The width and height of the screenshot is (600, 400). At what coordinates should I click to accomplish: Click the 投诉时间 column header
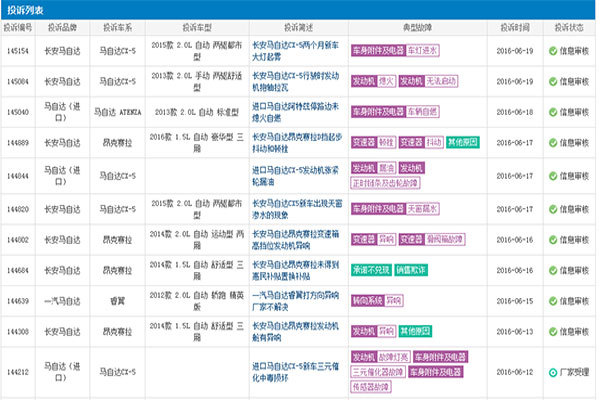(x=515, y=28)
